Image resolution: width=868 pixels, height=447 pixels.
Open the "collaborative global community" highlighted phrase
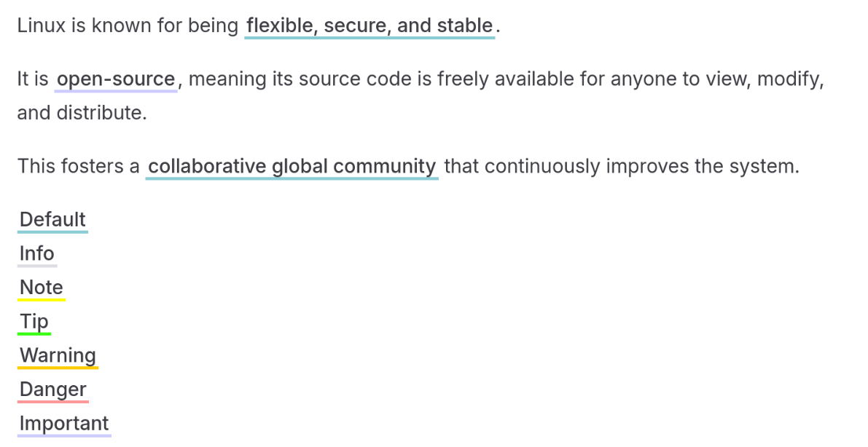(292, 167)
